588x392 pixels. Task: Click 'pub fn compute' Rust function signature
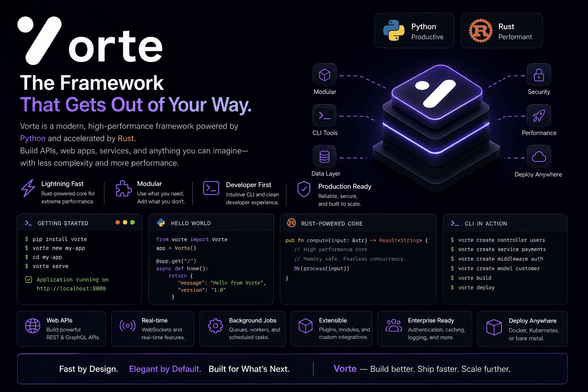(x=357, y=240)
